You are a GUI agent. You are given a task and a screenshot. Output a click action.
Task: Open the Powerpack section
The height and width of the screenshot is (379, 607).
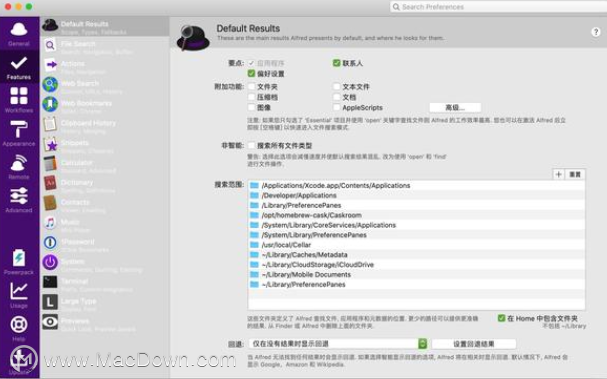(x=19, y=262)
